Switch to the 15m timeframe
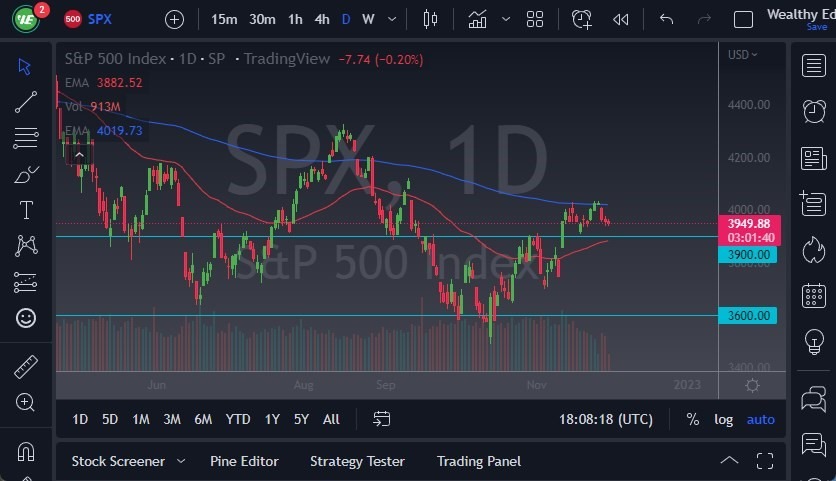Image resolution: width=836 pixels, height=481 pixels. coord(224,20)
